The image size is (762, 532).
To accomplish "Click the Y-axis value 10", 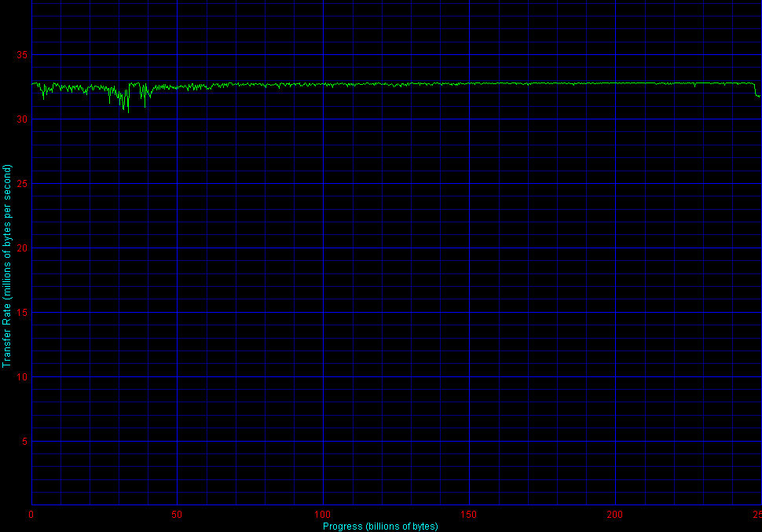I will point(22,377).
